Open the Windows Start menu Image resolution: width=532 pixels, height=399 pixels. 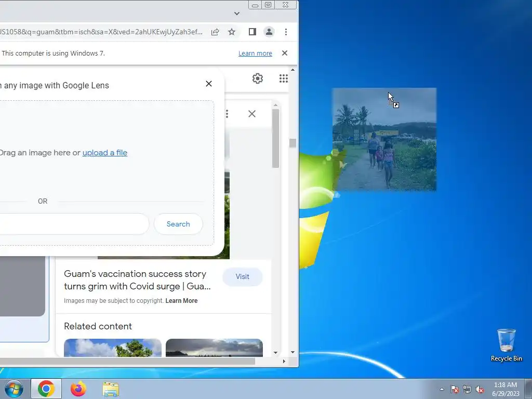pyautogui.click(x=14, y=389)
